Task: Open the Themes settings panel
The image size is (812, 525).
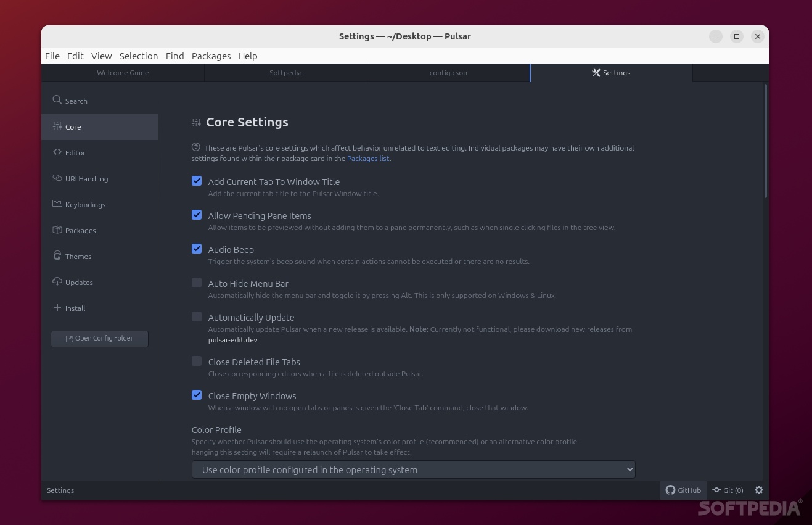Action: pyautogui.click(x=78, y=256)
